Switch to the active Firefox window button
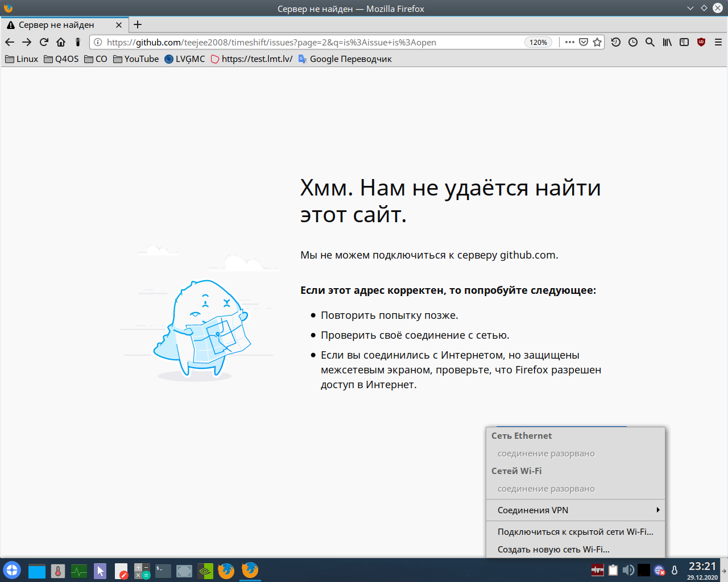 click(x=250, y=570)
